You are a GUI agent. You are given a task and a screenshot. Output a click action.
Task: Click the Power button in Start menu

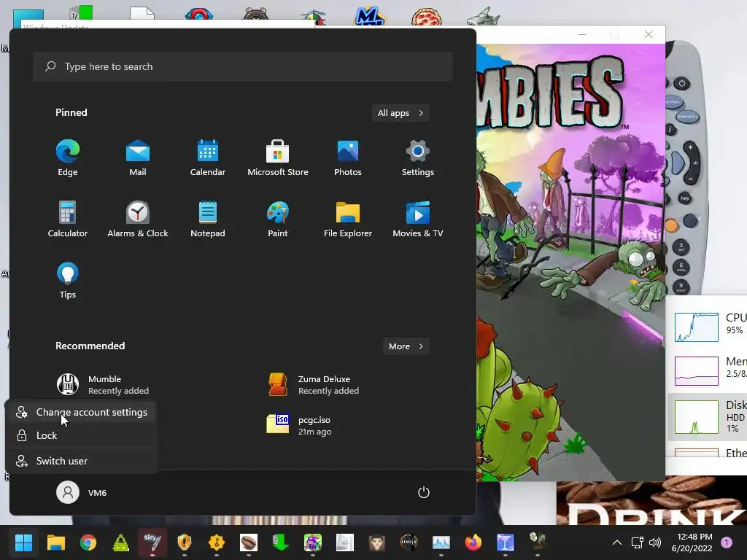click(424, 492)
